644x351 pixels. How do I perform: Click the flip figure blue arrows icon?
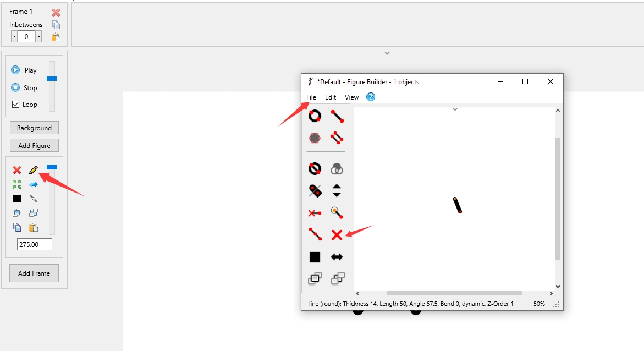point(34,184)
